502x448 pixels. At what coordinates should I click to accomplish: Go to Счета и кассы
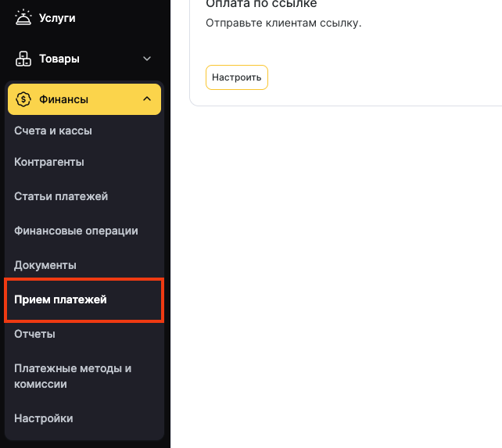click(x=53, y=131)
